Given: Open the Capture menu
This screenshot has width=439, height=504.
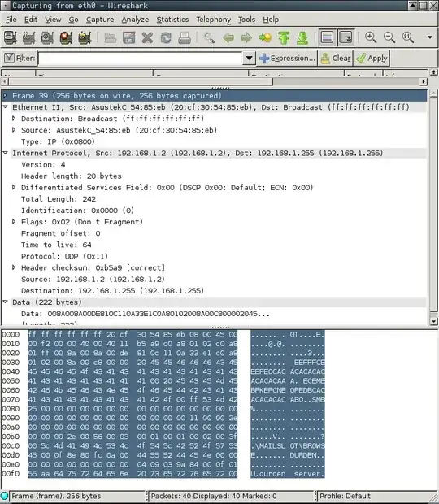Looking at the screenshot, I should point(100,20).
